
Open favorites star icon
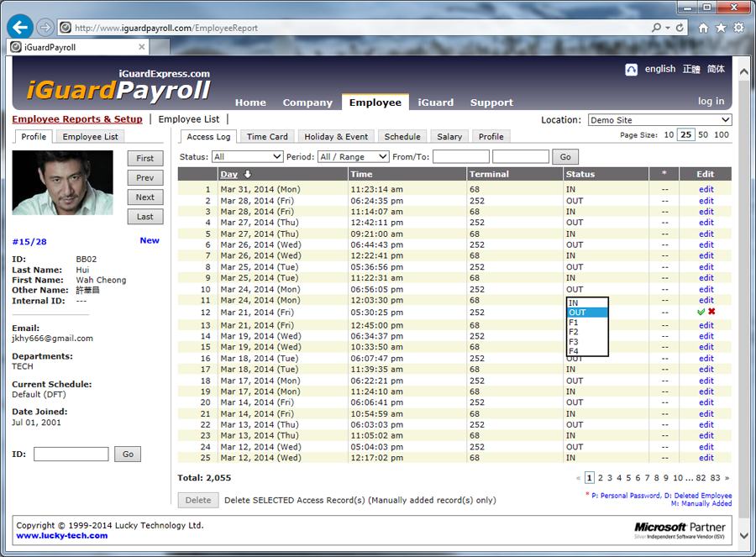tap(721, 28)
